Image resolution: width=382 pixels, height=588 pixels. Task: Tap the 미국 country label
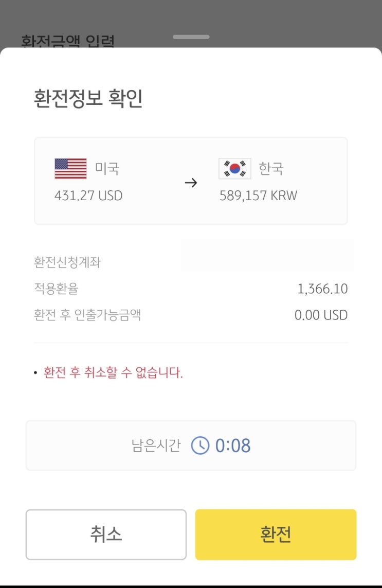[x=107, y=169]
